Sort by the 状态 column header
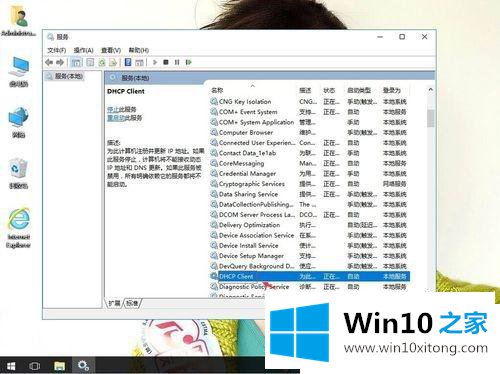500x374 pixels. 329,90
